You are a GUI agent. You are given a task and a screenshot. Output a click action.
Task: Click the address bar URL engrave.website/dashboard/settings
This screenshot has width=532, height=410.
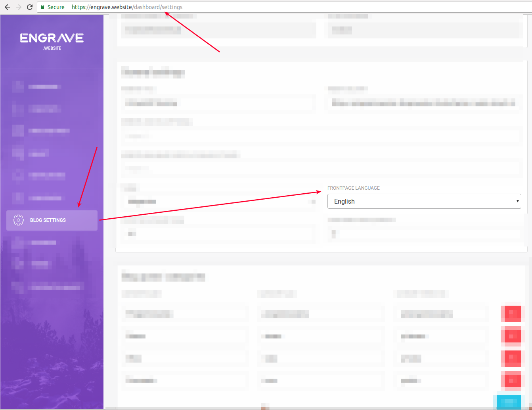127,7
